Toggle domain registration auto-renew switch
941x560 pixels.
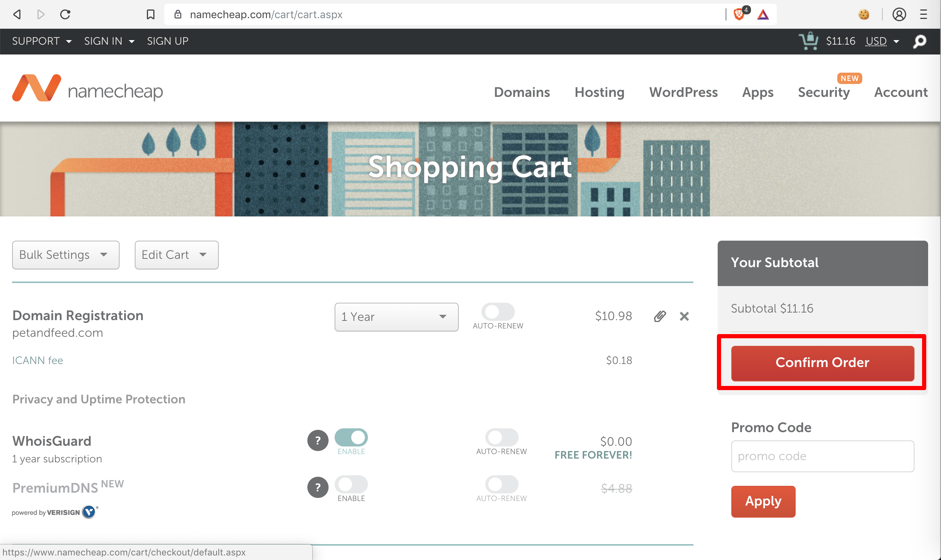(498, 312)
